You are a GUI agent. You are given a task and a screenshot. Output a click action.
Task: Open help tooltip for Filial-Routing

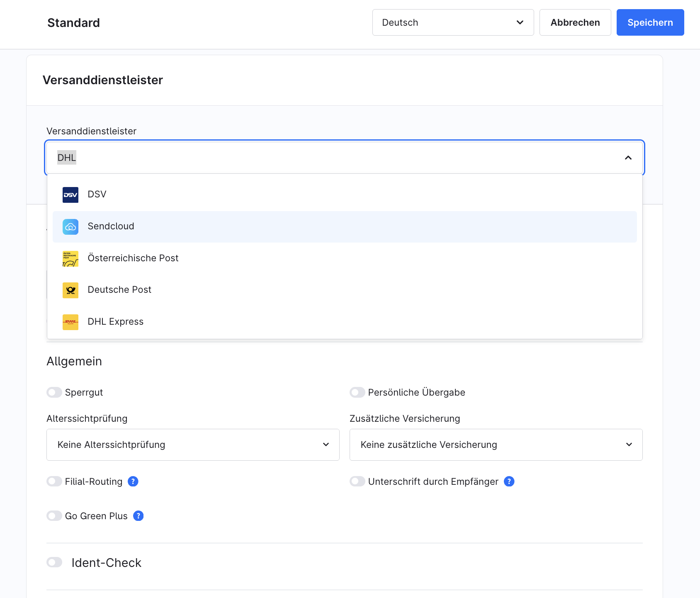point(133,481)
